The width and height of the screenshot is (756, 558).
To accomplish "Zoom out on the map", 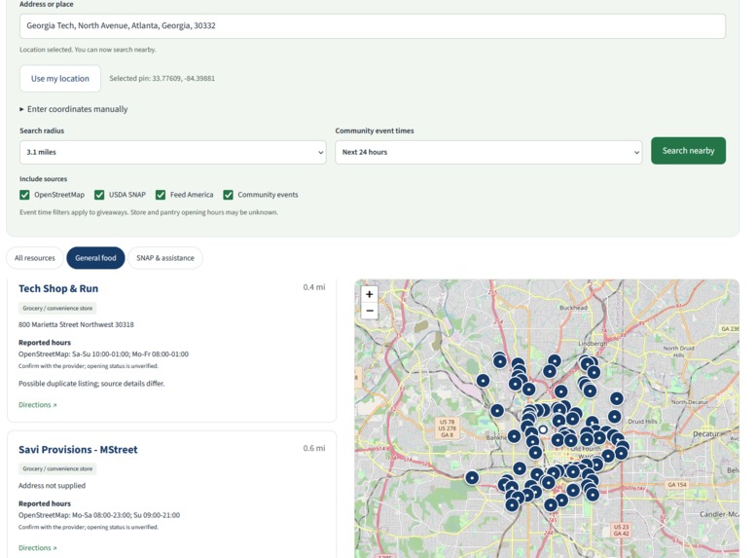I will point(370,311).
